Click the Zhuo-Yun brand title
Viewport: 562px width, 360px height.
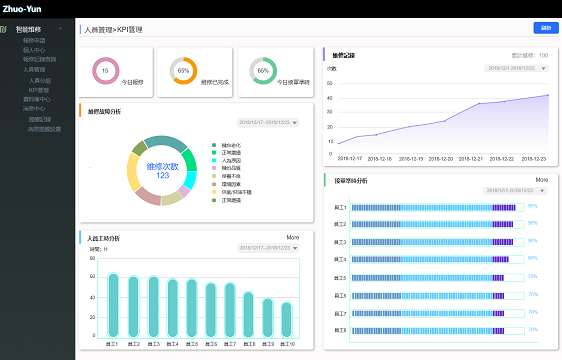22,9
